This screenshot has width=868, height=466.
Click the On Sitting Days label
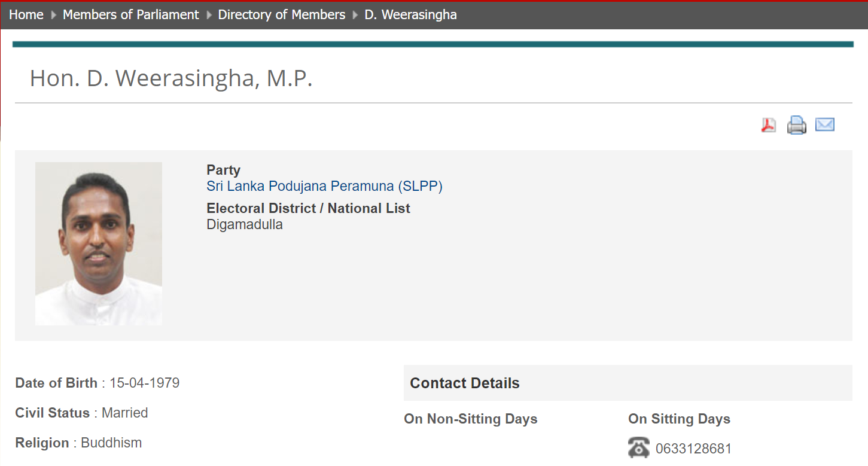point(680,419)
